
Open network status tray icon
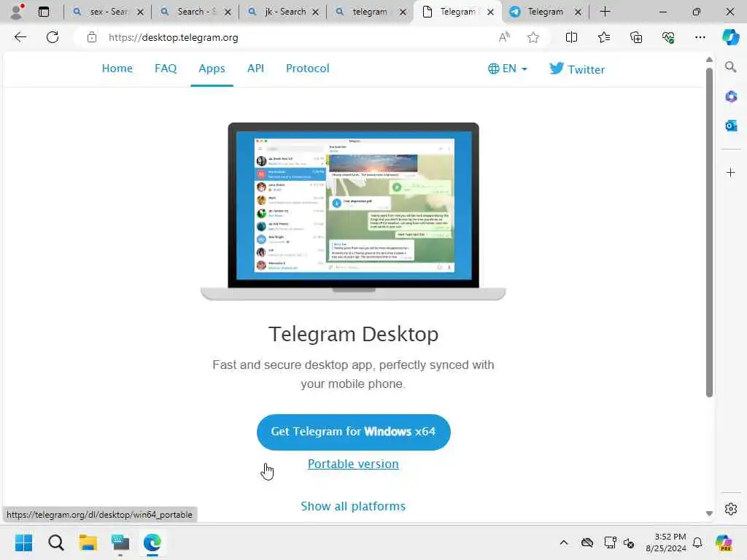click(x=611, y=542)
